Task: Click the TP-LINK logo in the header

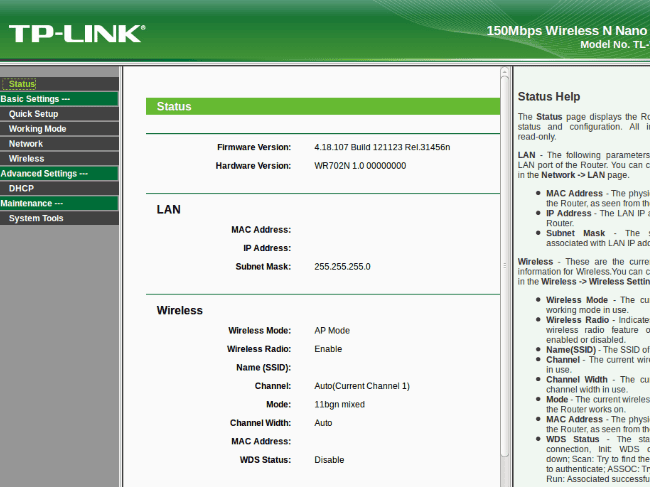Action: tap(74, 33)
